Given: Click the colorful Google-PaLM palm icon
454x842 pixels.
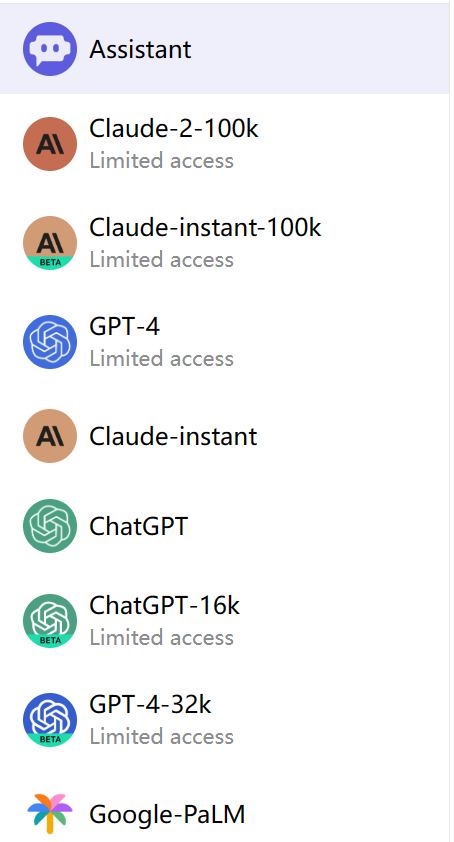Looking at the screenshot, I should click(50, 814).
